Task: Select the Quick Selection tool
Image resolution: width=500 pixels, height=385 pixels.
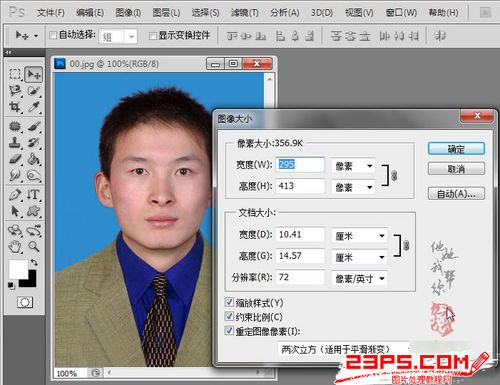Action: pos(34,91)
